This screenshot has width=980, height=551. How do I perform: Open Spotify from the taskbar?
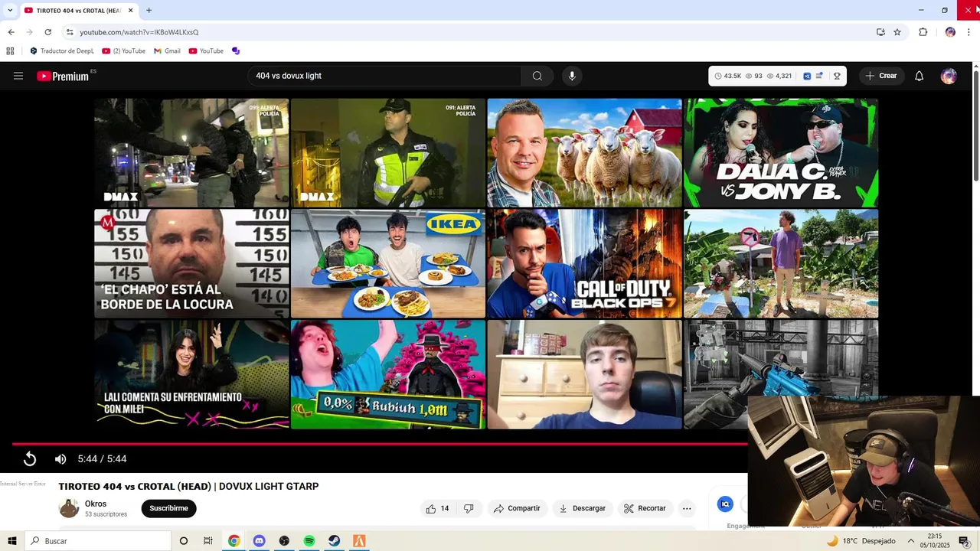309,541
